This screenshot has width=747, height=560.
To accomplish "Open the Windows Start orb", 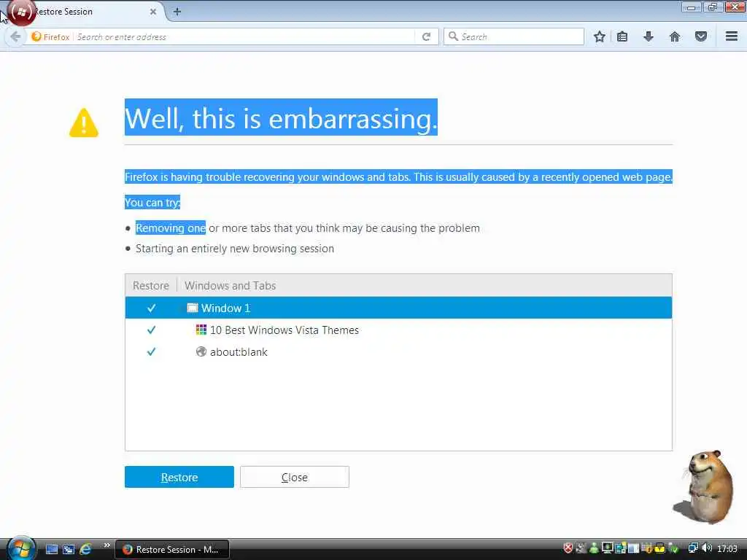I will tap(21, 548).
